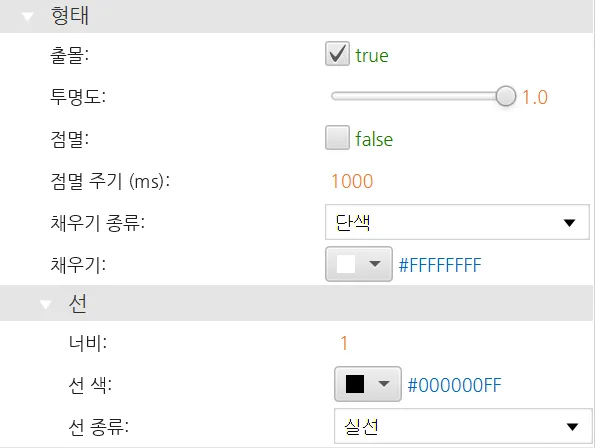Click the 투명도 slider thumb
The height and width of the screenshot is (448, 595).
[x=506, y=96]
